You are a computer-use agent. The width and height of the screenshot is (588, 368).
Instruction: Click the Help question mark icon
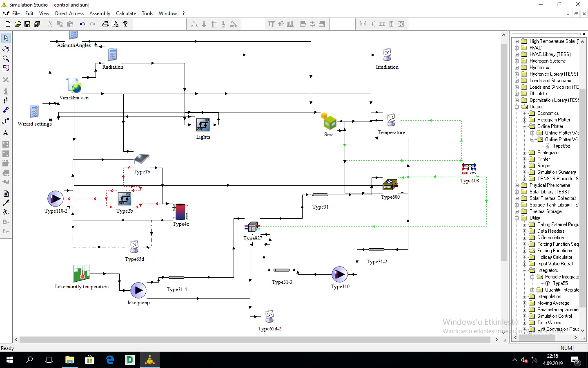pos(125,24)
